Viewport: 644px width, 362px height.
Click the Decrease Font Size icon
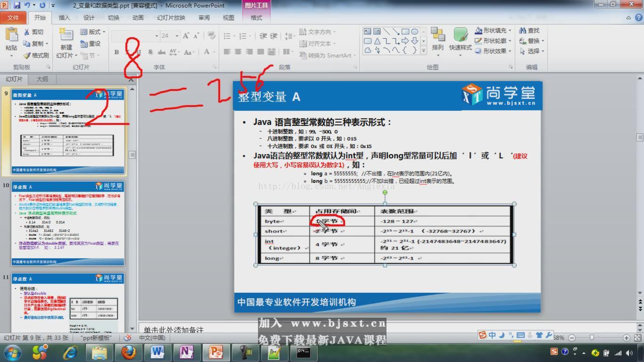point(197,36)
